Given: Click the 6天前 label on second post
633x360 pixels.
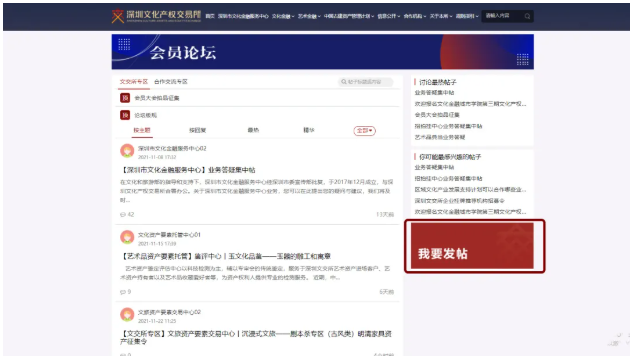Looking at the screenshot, I should (x=386, y=291).
